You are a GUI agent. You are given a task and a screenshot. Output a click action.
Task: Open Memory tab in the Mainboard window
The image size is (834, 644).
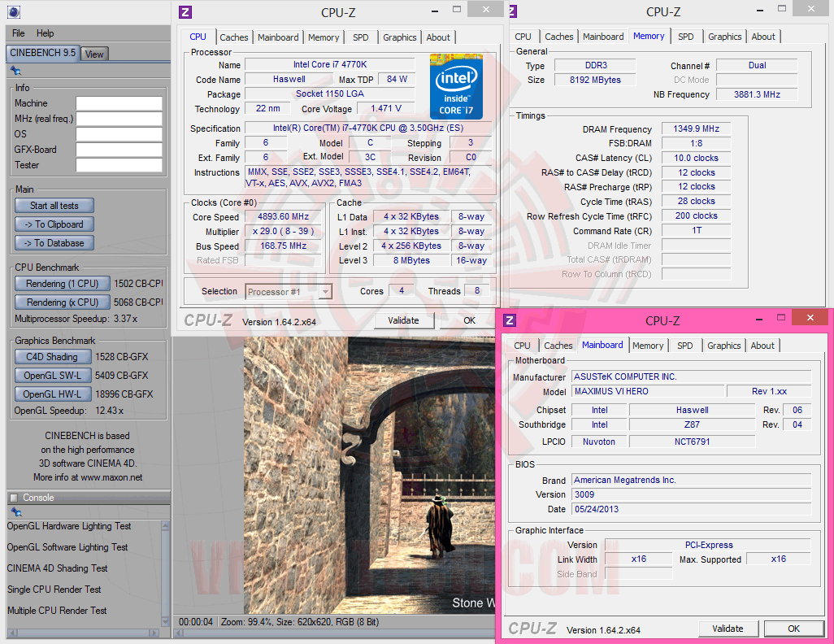tap(648, 346)
